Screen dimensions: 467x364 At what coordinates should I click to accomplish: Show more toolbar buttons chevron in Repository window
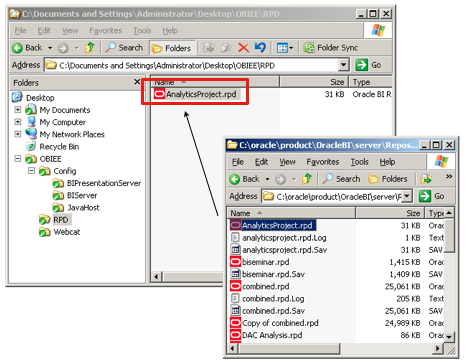point(449,176)
